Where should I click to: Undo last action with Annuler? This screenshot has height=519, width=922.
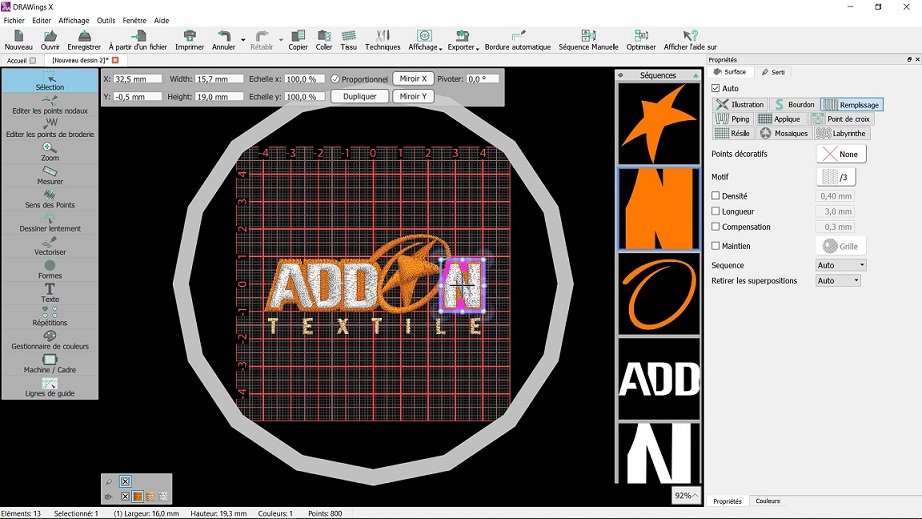pyautogui.click(x=223, y=40)
